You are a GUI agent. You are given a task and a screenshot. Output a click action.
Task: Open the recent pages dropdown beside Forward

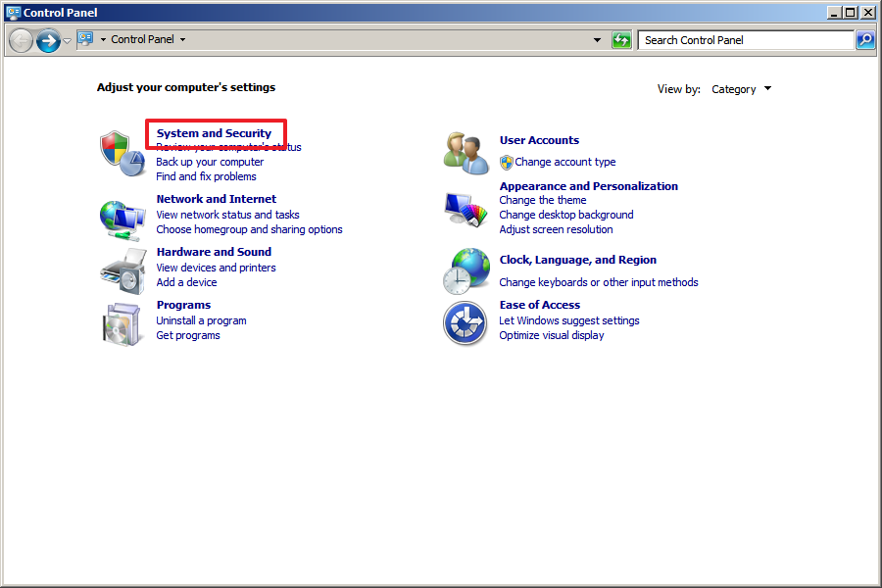(67, 40)
